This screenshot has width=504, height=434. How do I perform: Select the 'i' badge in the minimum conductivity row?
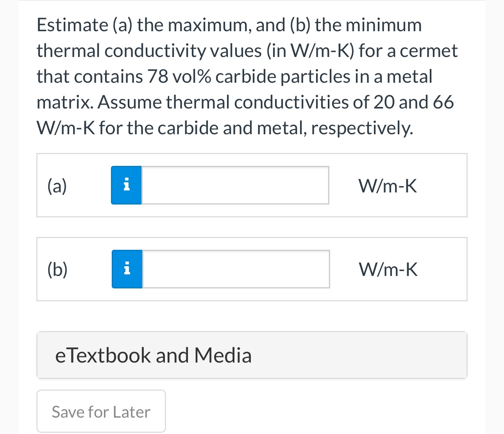[127, 269]
